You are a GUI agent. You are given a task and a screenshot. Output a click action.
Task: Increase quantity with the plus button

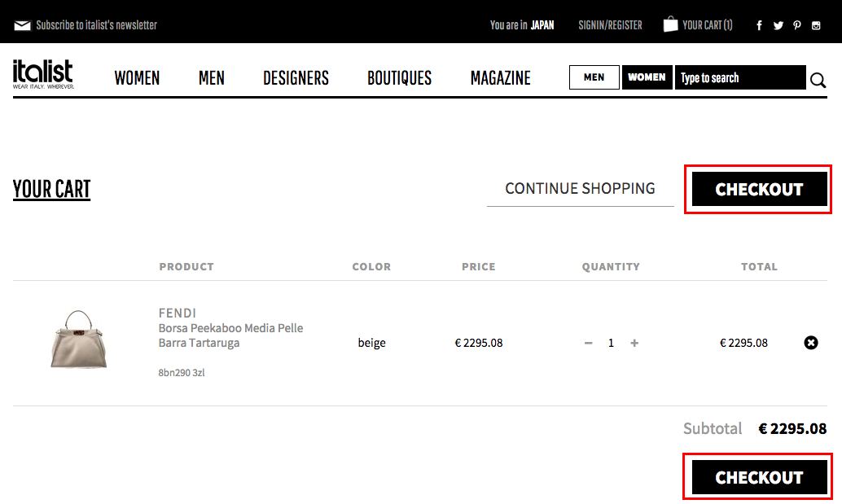pos(634,343)
